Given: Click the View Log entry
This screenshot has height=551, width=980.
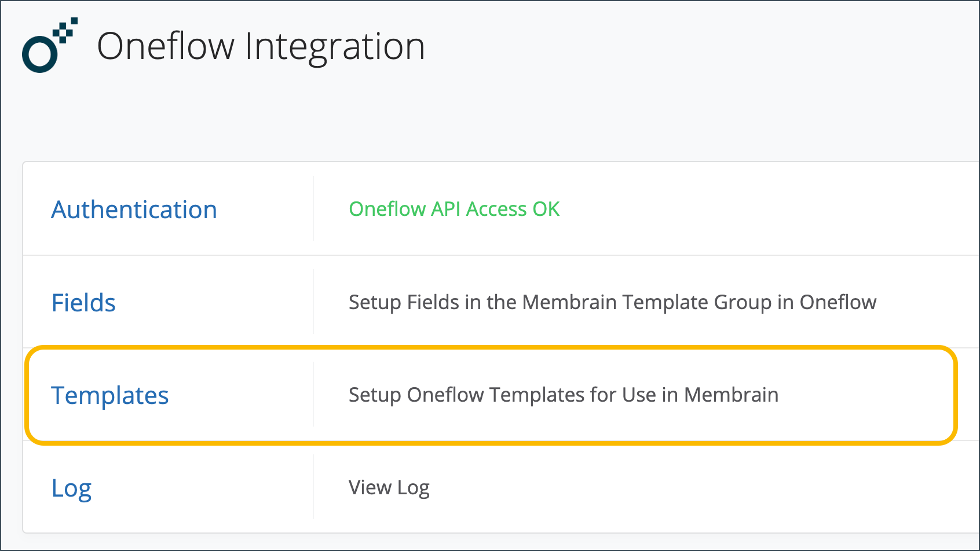Looking at the screenshot, I should point(387,487).
